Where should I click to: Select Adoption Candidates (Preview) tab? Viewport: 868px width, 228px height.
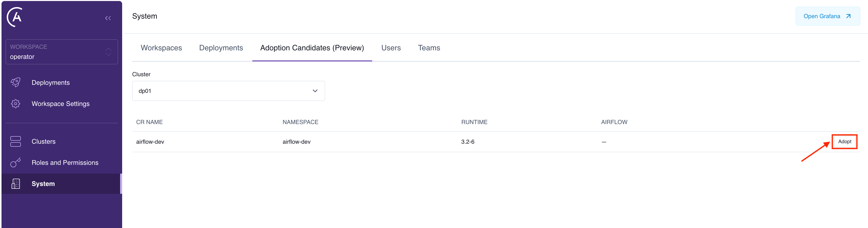pyautogui.click(x=312, y=48)
